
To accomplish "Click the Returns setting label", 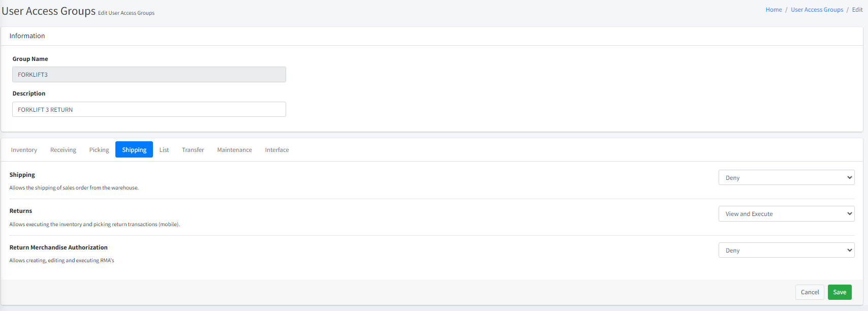I will 21,211.
